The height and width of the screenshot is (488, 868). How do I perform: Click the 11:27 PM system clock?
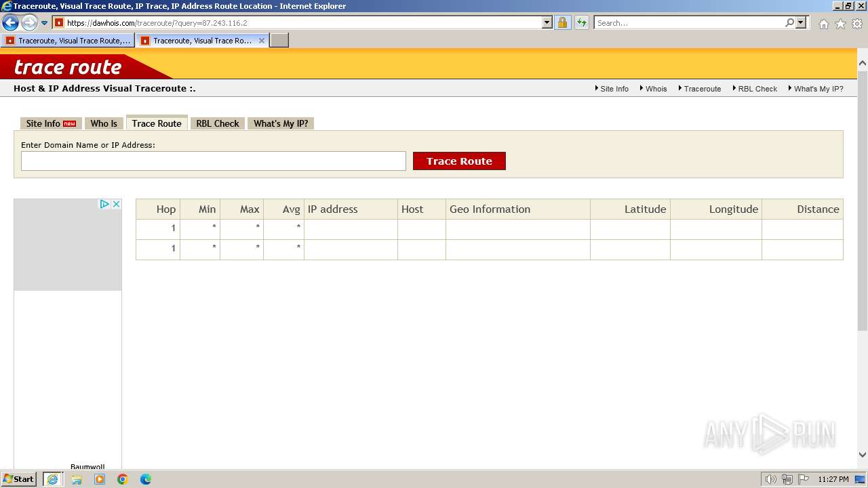point(833,479)
